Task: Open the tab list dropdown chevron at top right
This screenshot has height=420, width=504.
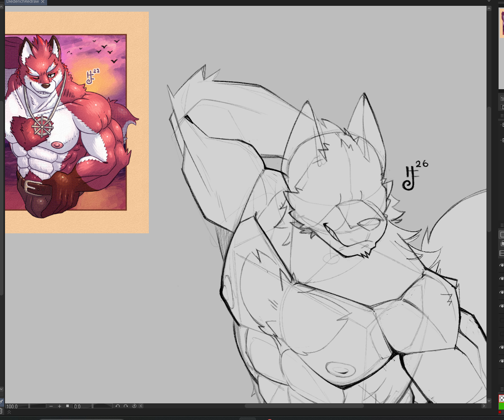Action: (489, 2)
